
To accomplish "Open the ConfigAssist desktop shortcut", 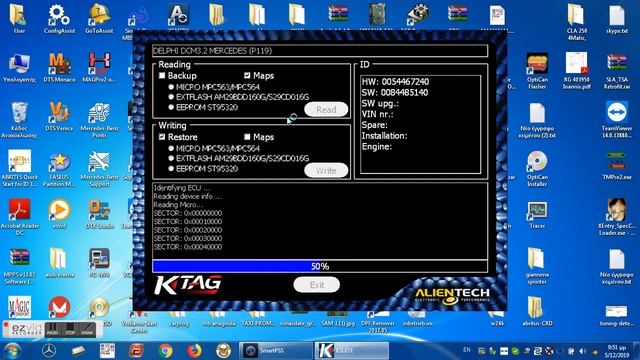I will click(59, 18).
